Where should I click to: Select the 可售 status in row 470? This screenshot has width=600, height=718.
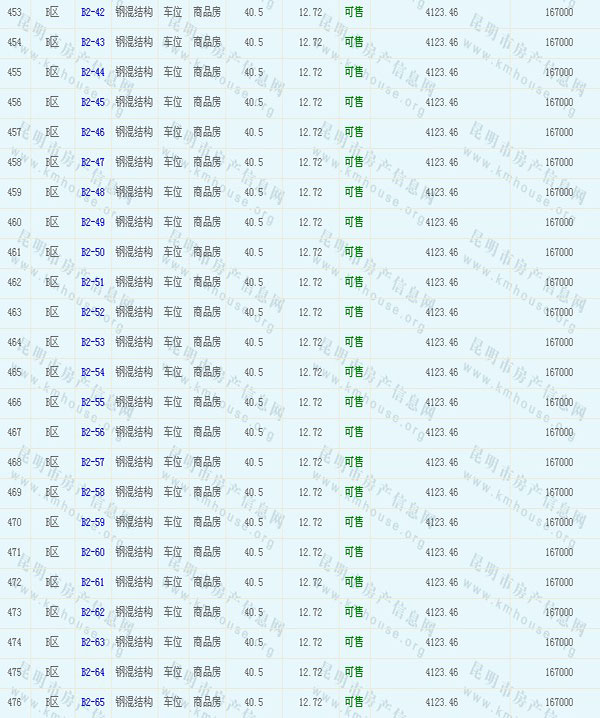[353, 522]
